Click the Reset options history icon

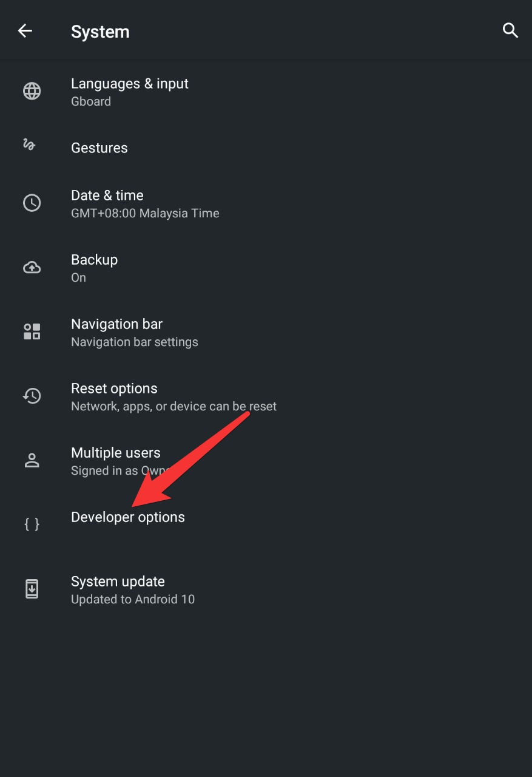coord(32,396)
